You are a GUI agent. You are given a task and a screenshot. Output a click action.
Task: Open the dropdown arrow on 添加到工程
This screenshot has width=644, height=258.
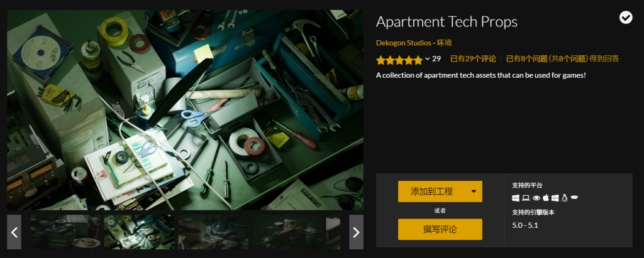pyautogui.click(x=474, y=191)
